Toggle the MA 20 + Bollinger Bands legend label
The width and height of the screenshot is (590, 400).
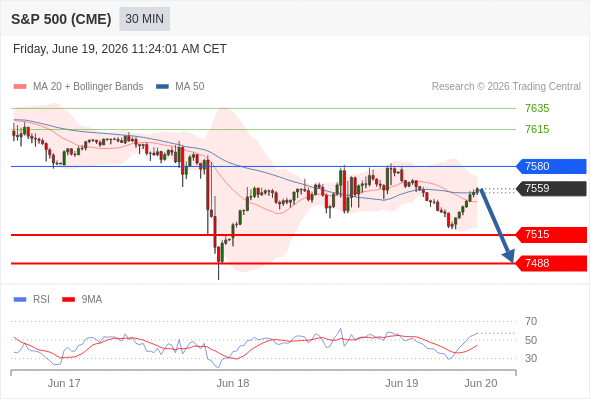(88, 87)
